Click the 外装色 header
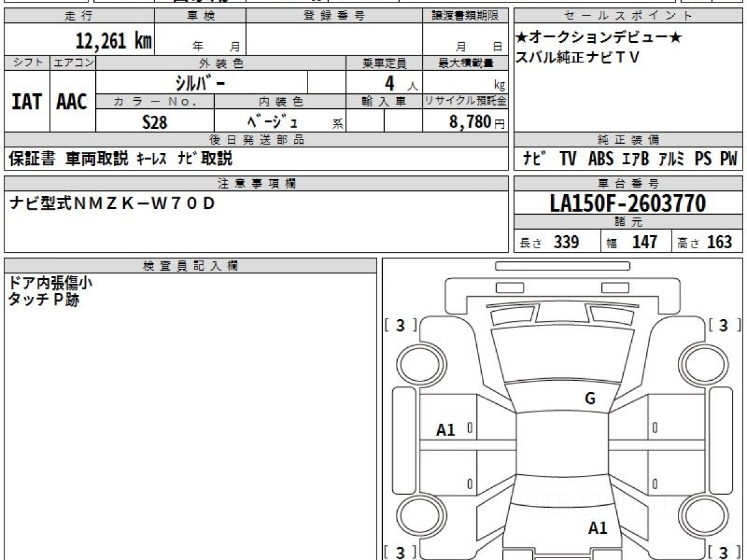 point(221,63)
